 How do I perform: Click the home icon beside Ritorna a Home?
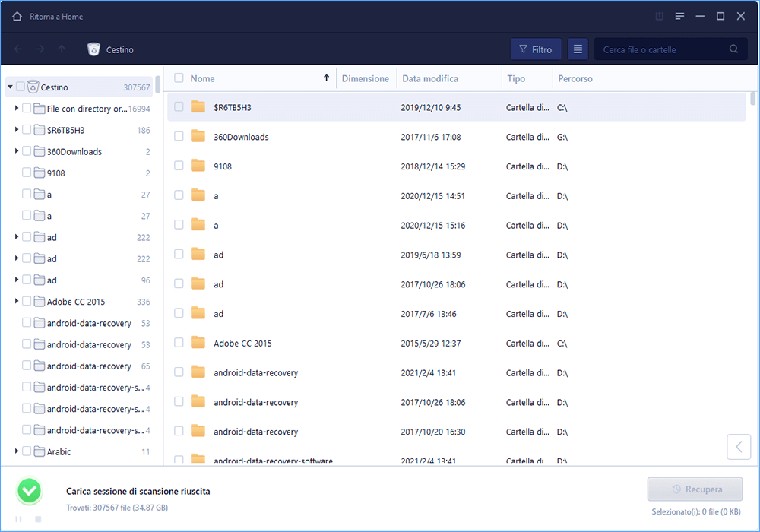pos(17,17)
